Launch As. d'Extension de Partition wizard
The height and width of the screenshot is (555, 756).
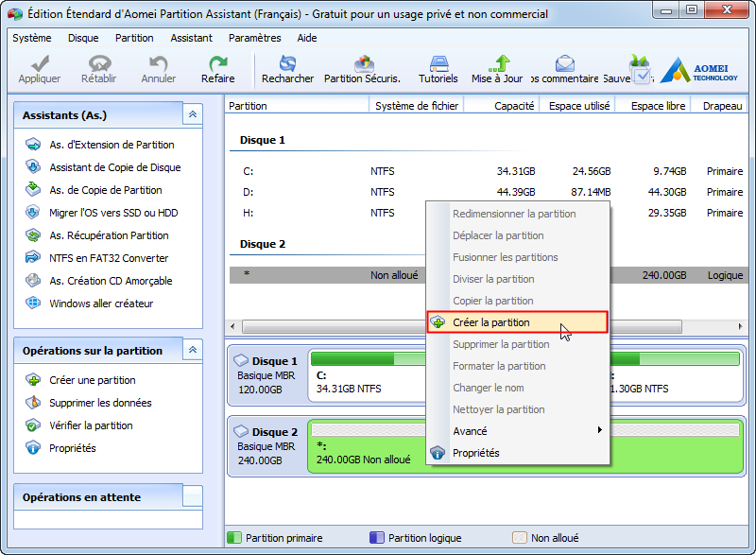(112, 145)
